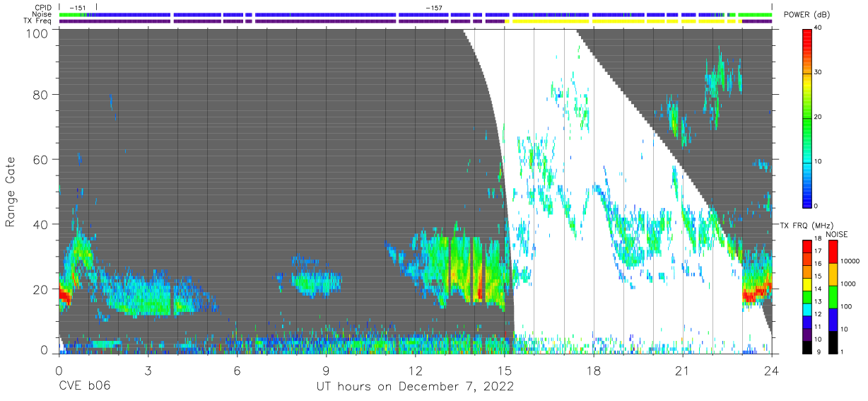Screen dimensions: 868x401
Task: Click the '24' UT hour tick label
Action: tap(772, 370)
